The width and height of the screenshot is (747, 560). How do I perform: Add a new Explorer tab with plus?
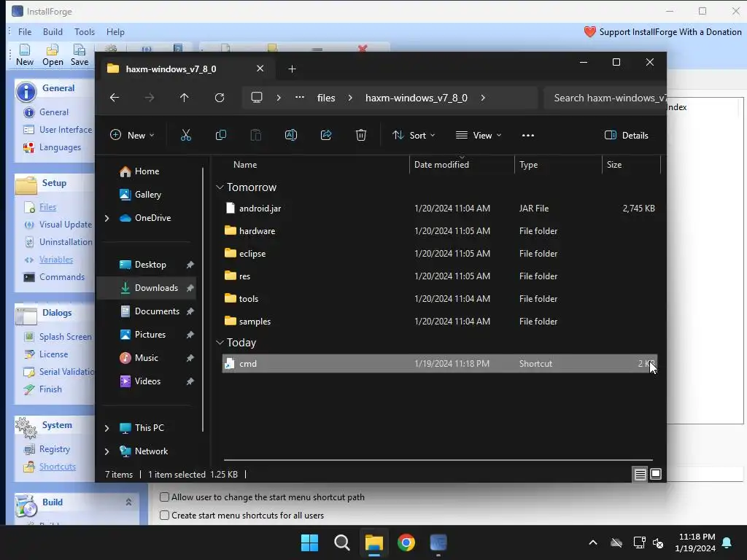pyautogui.click(x=292, y=69)
